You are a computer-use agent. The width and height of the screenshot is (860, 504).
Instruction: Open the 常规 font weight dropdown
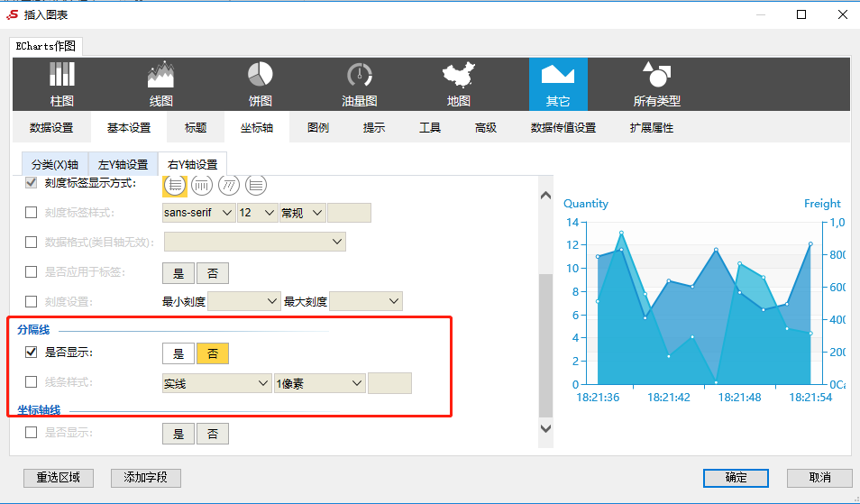pos(303,213)
